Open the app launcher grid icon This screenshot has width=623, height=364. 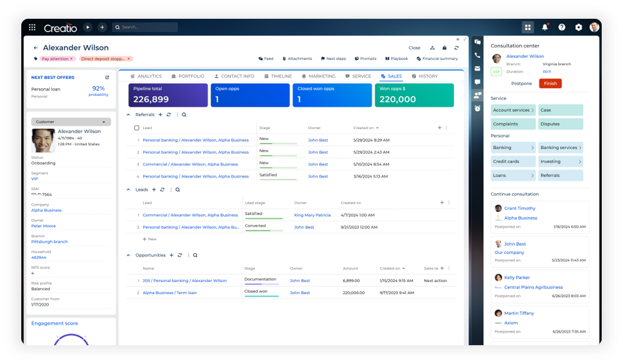[32, 28]
